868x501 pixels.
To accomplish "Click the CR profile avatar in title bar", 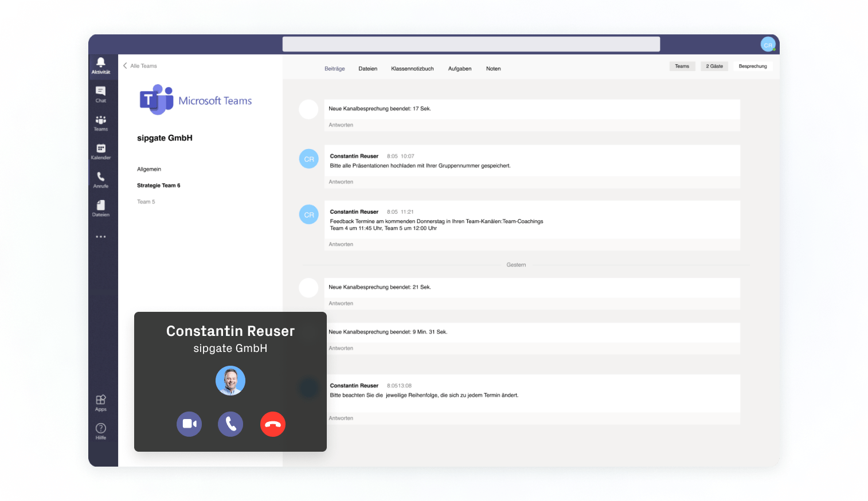I will (768, 44).
